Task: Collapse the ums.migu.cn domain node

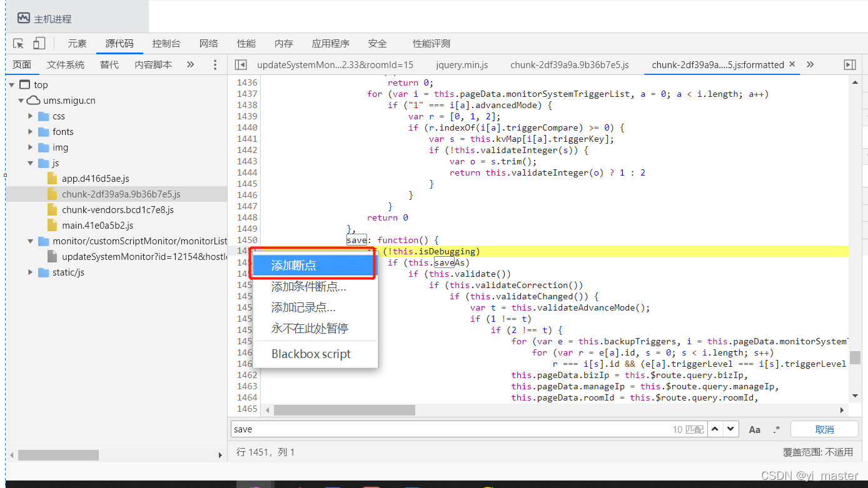Action: pos(21,100)
